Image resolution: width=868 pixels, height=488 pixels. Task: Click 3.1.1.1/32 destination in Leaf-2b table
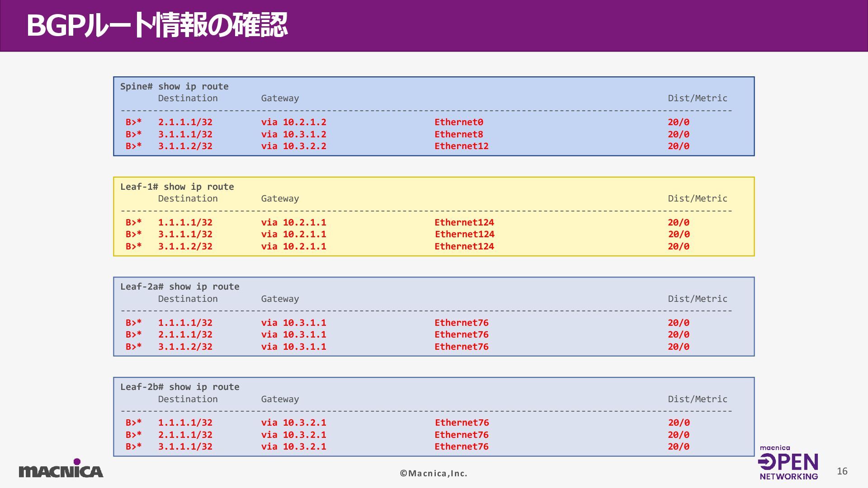[185, 446]
